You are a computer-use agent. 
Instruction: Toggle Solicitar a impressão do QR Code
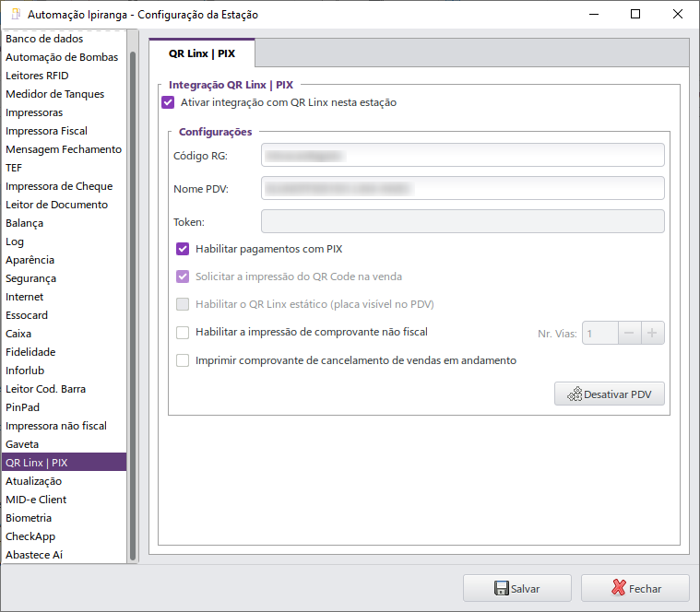click(x=183, y=277)
